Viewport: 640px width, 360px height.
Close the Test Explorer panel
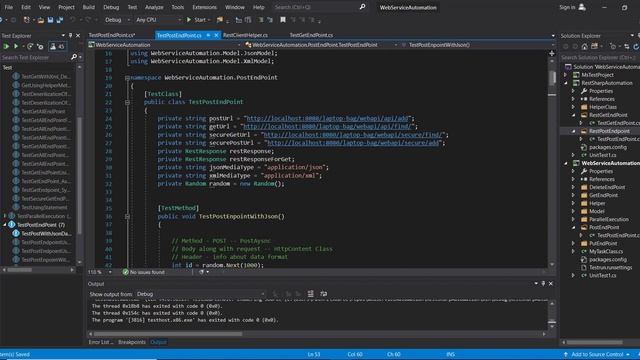pos(78,36)
